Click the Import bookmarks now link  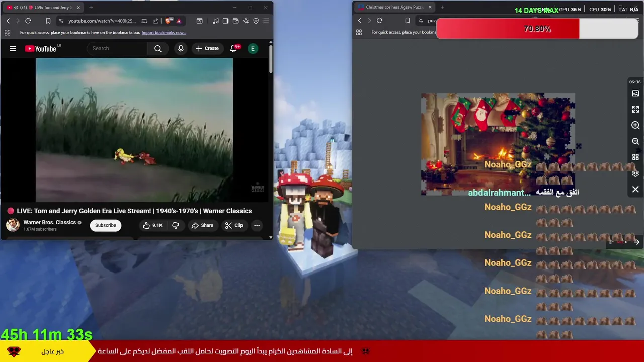(x=164, y=33)
